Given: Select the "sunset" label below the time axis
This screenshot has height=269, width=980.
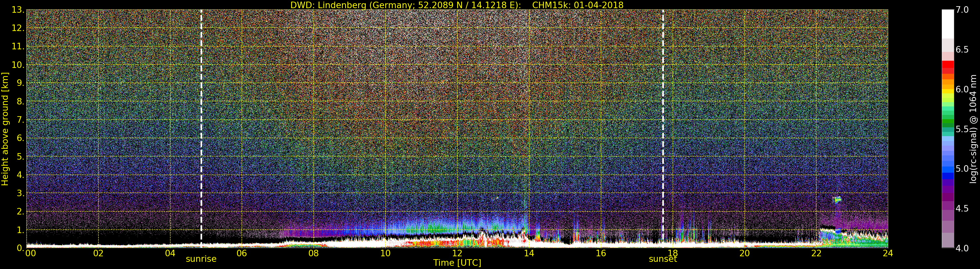Looking at the screenshot, I should pyautogui.click(x=663, y=259).
